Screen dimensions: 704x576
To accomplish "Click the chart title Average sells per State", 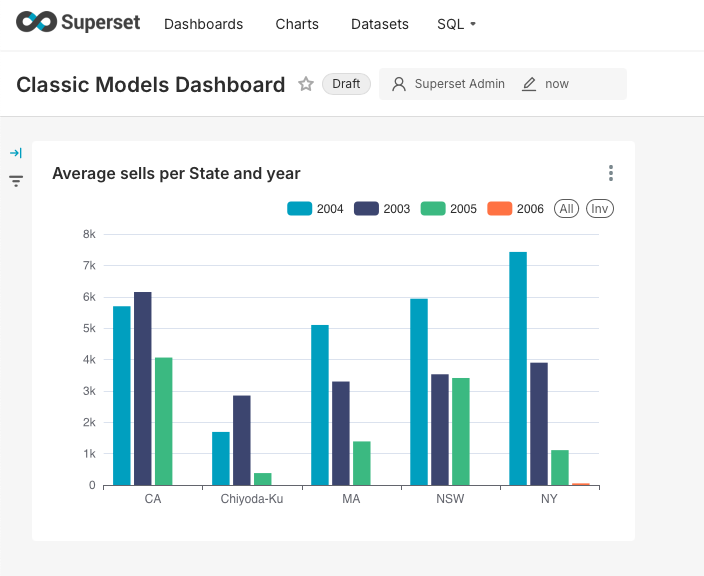I will pos(176,173).
